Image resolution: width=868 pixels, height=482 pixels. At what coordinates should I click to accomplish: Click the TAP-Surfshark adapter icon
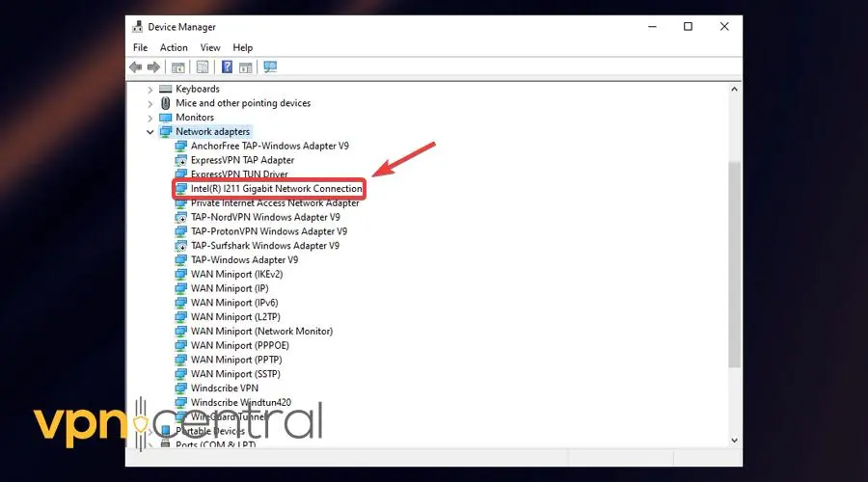pyautogui.click(x=181, y=246)
